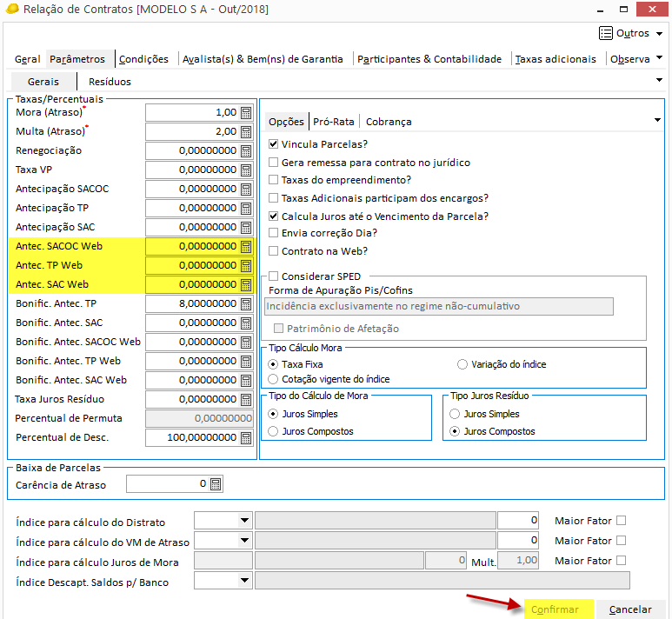Open calculator for Bonific. Antec. TP Web
This screenshot has width=672, height=619.
pos(246,362)
